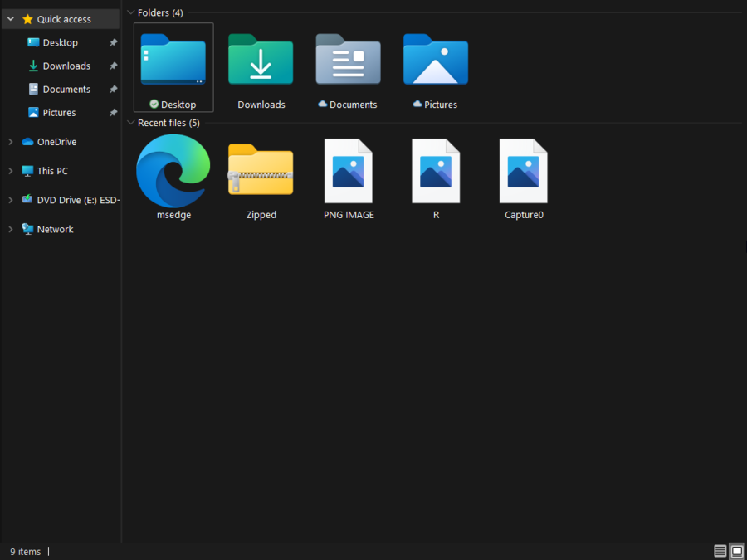Click the 9 items status bar label
This screenshot has height=560, width=747.
[x=25, y=551]
